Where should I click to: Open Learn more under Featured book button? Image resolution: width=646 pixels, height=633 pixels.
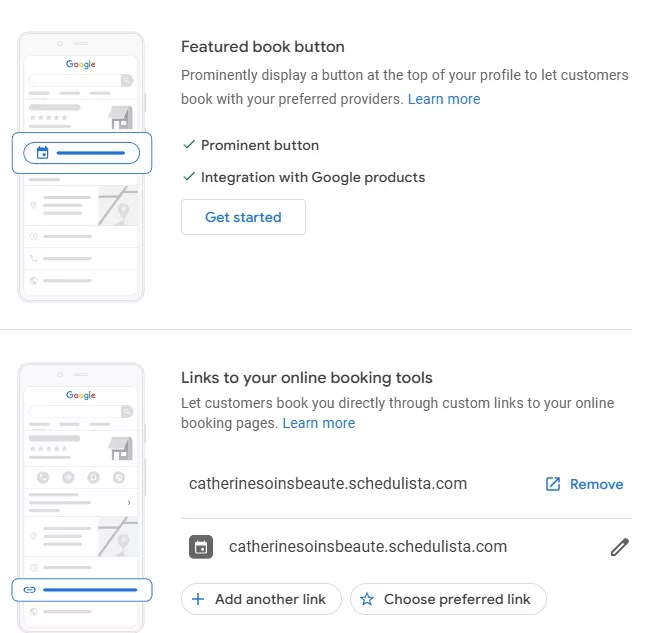coord(444,99)
